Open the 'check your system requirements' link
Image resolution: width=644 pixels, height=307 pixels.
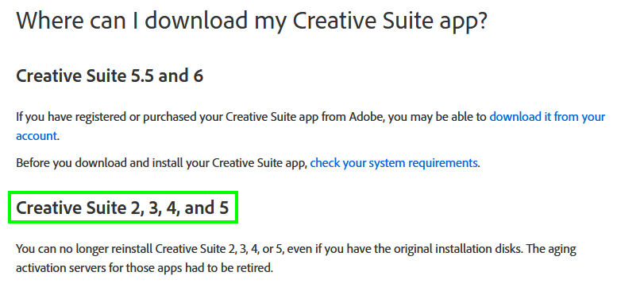[393, 163]
